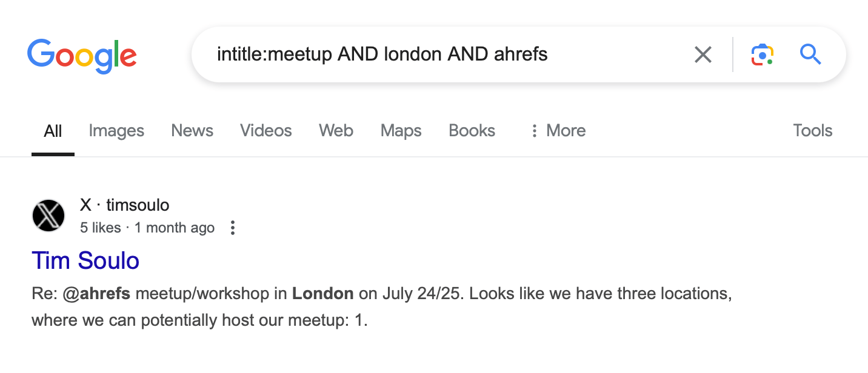Open the Tim Soulo result link
The width and height of the screenshot is (868, 373).
tap(85, 260)
